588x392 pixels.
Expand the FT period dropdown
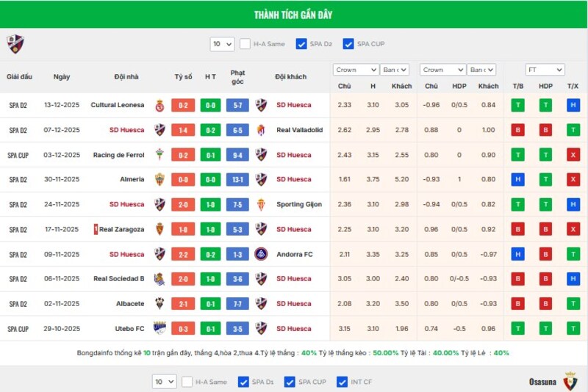click(545, 70)
